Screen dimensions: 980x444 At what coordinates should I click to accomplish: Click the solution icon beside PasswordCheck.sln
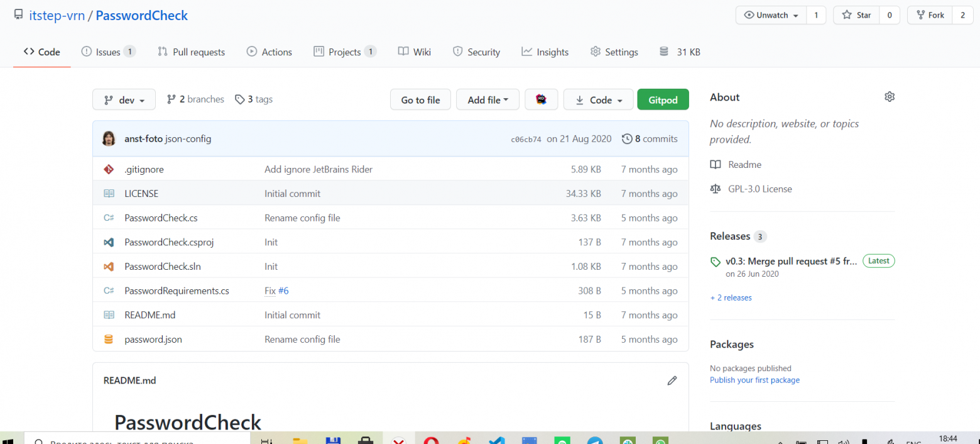click(109, 267)
